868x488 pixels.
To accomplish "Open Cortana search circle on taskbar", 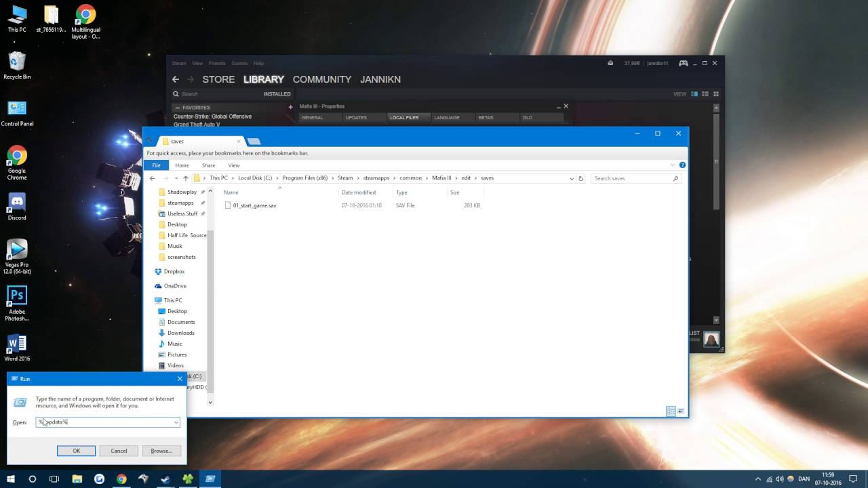I will point(33,479).
